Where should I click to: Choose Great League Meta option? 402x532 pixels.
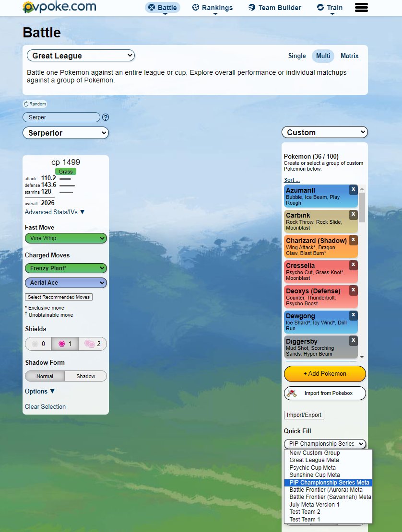pos(328,460)
